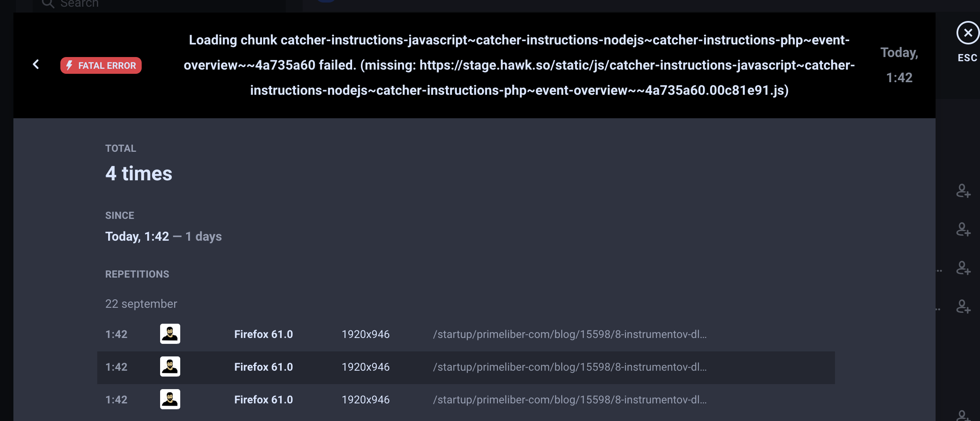Go back using the left chevron arrow
This screenshot has width=980, height=421.
pos(36,65)
